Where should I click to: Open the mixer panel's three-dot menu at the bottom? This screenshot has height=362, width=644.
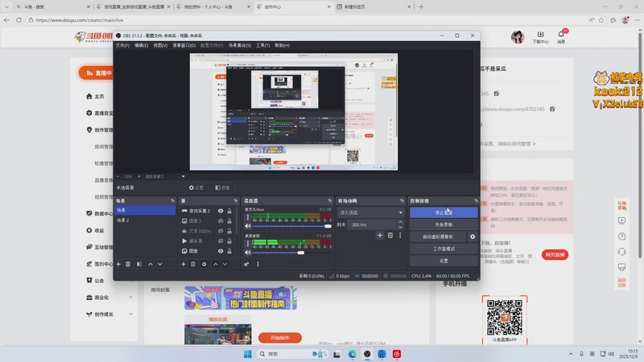tap(258, 264)
